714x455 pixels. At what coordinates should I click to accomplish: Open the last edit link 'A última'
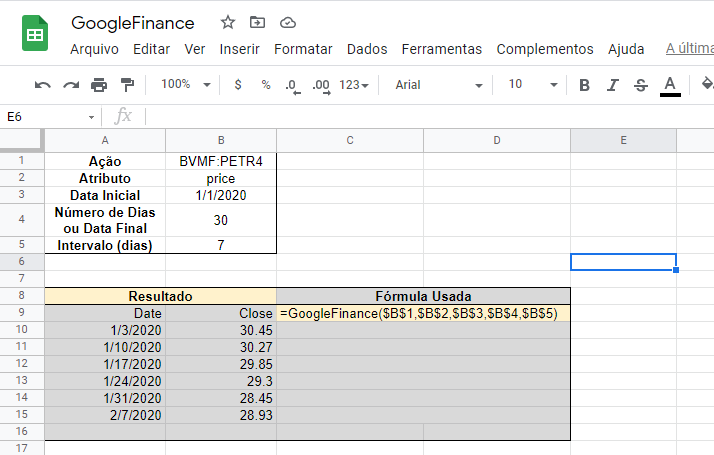[x=689, y=48]
